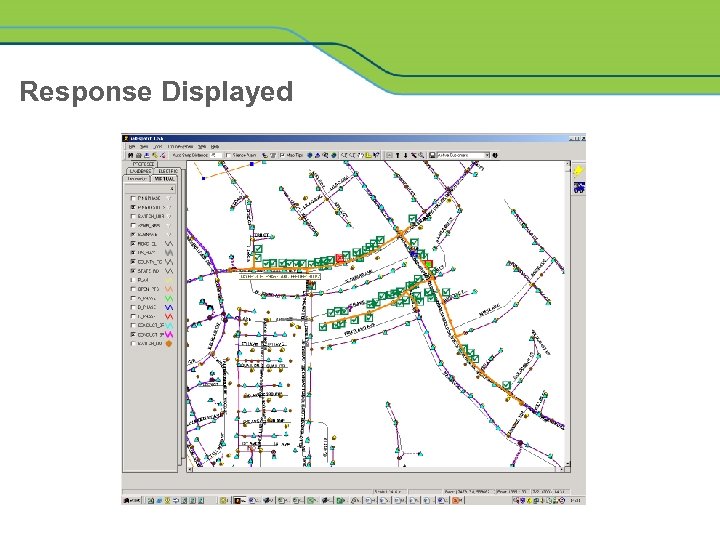Select the blue truck icon on right panel
The width and height of the screenshot is (720, 540).
click(579, 187)
